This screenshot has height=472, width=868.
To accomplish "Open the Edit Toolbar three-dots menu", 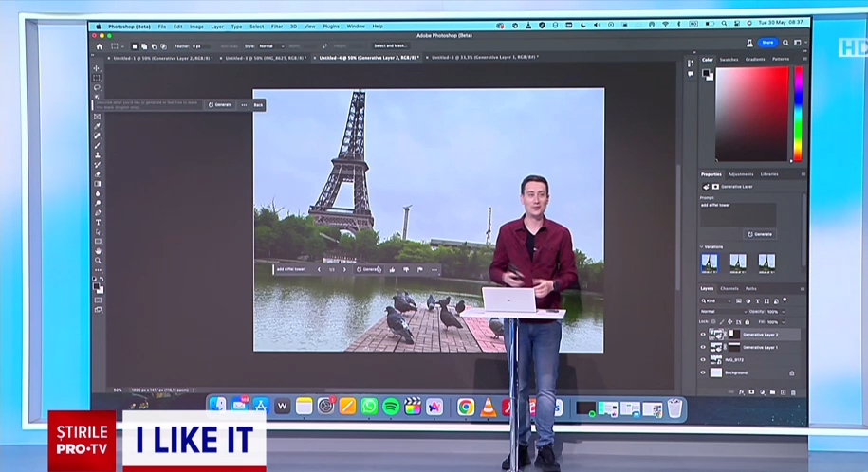I will pos(98,269).
